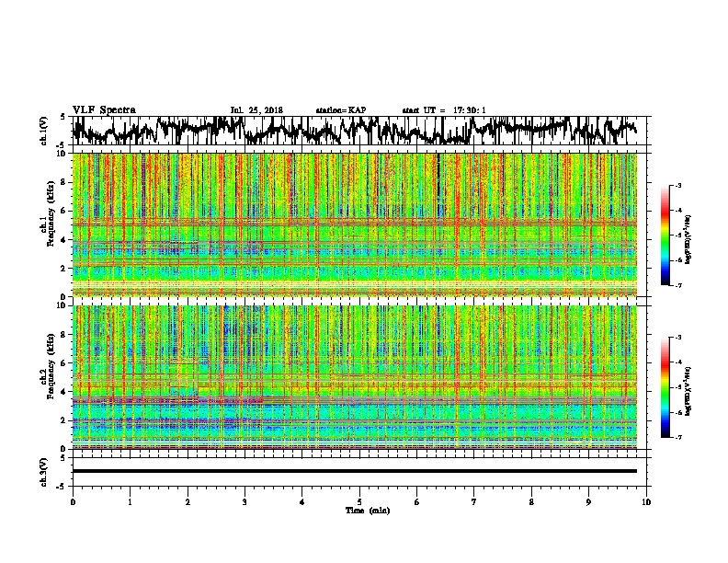728x563 pixels.
Task: Click the "Time (min)" x-axis label
Action: pyautogui.click(x=368, y=511)
